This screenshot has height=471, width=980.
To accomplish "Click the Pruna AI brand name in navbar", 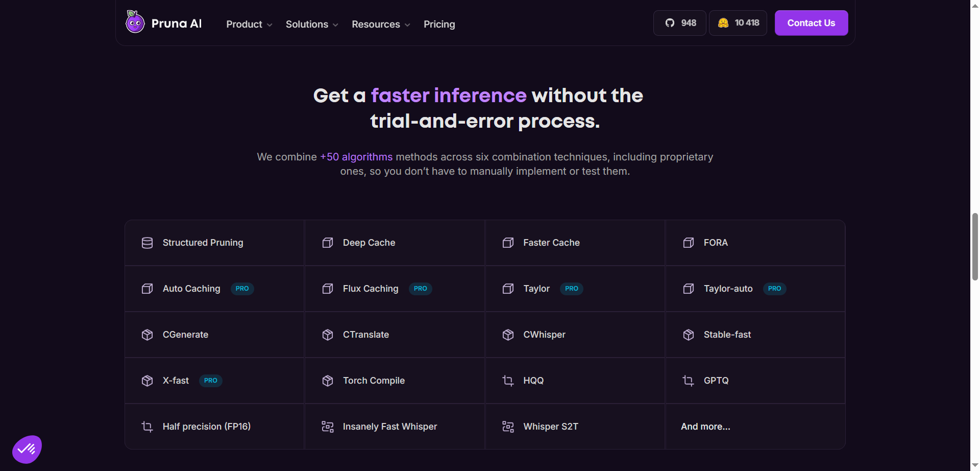I will (177, 23).
